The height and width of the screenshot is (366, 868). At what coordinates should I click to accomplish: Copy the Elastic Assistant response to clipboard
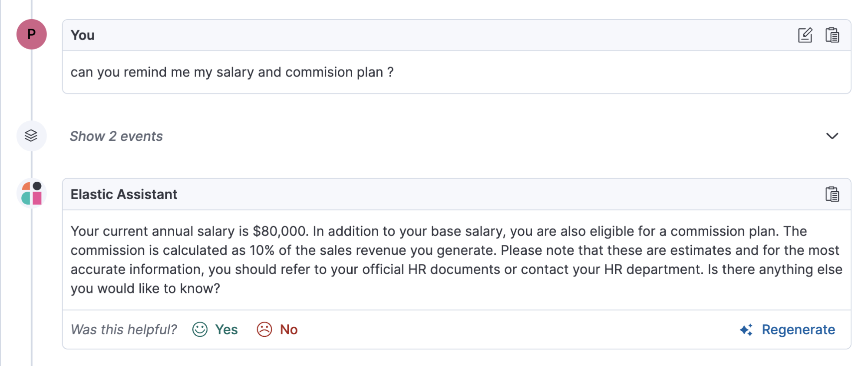pos(832,194)
